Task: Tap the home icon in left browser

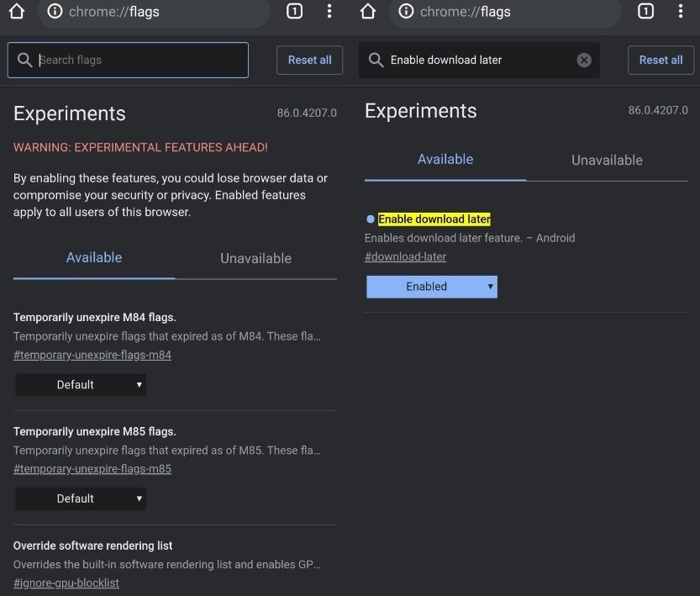Action: [x=17, y=11]
